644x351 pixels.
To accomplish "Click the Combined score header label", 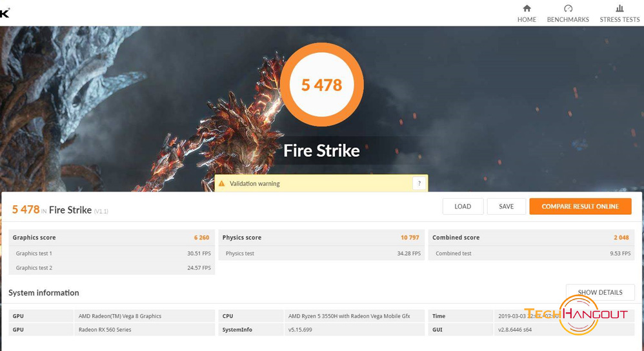I will pyautogui.click(x=456, y=237).
